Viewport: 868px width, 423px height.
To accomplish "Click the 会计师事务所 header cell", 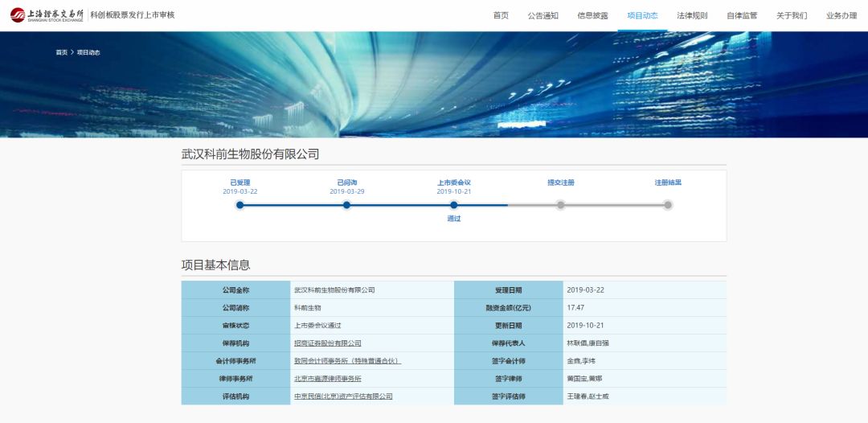I will point(235,361).
